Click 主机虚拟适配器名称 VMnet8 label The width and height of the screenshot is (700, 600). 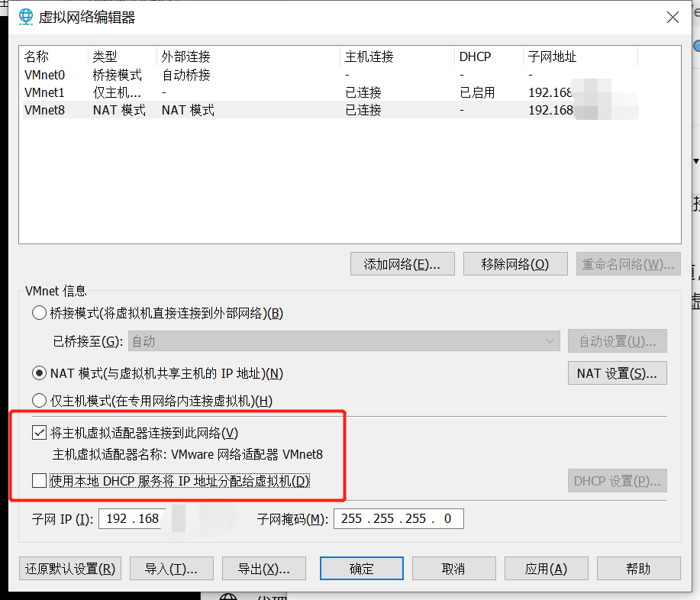point(188,454)
